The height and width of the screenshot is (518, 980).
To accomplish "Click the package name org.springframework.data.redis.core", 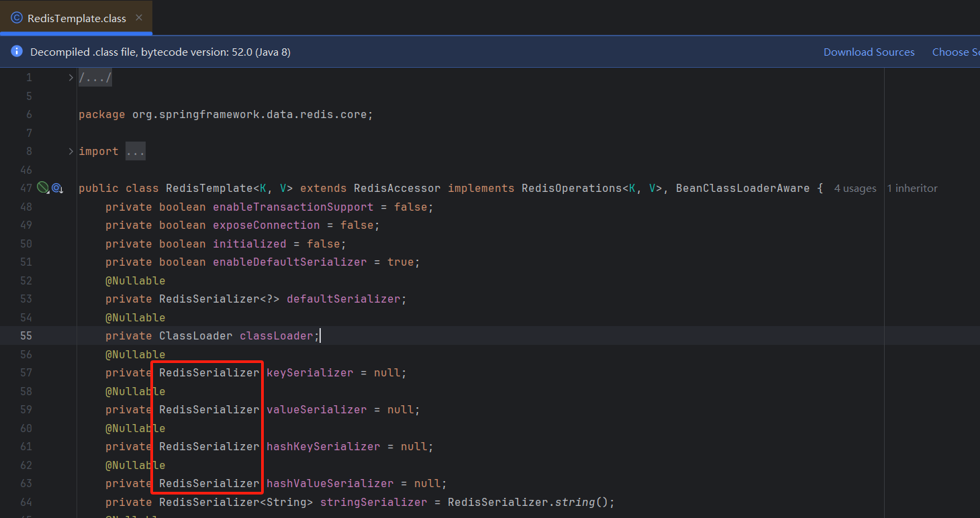I will (x=252, y=114).
